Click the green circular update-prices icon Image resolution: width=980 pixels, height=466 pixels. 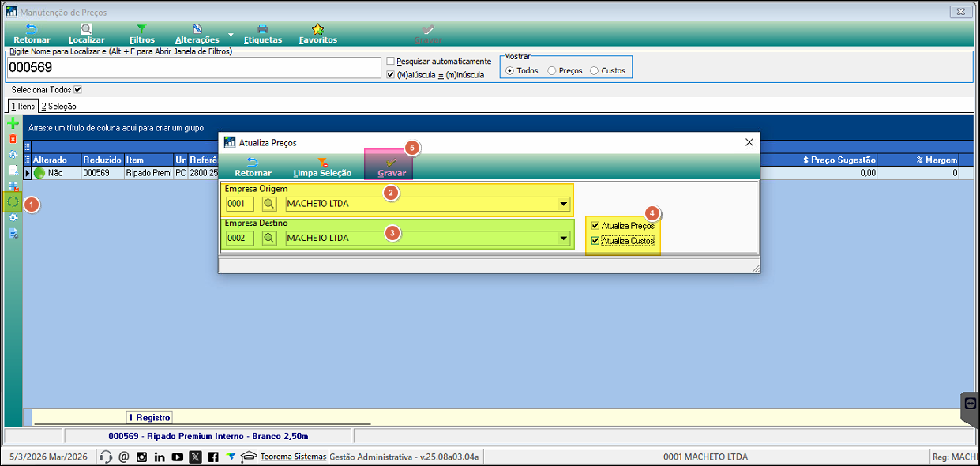(13, 201)
